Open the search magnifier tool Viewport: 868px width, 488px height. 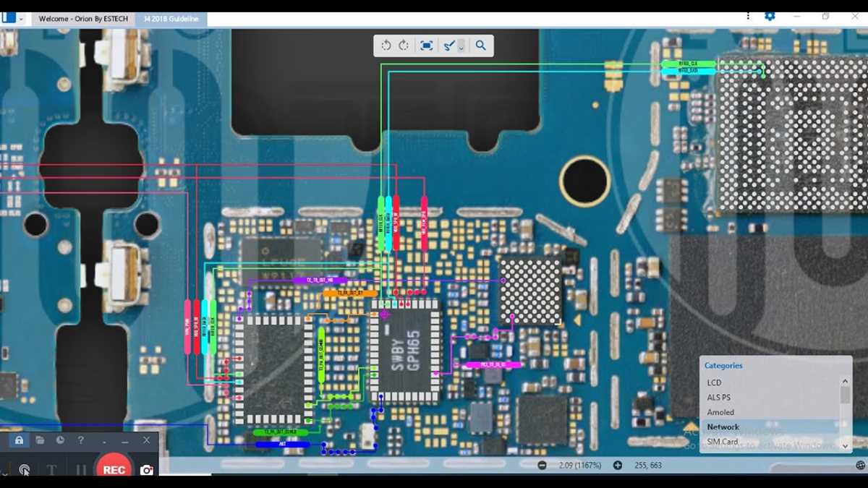[480, 46]
